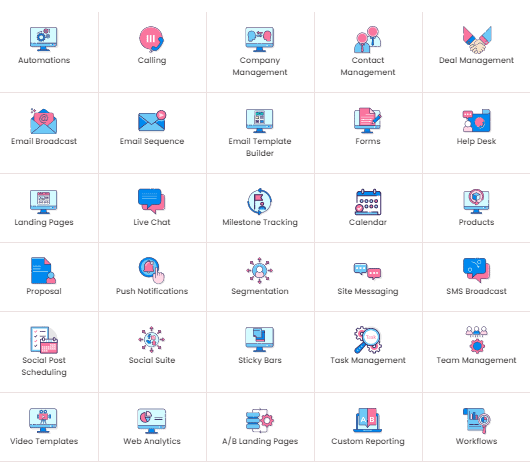Click the 'Email Sequence' label

click(152, 142)
